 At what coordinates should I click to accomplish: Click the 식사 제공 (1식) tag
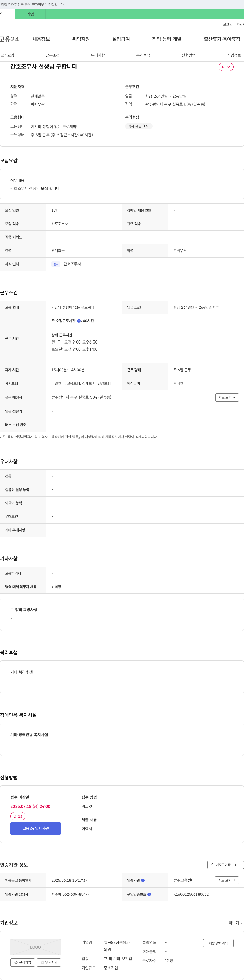[x=139, y=126]
